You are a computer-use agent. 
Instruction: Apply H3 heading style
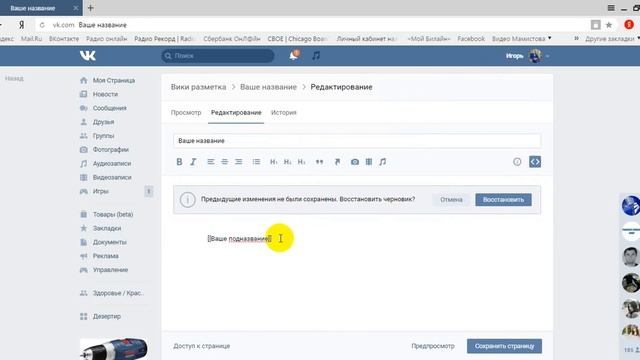(x=301, y=162)
